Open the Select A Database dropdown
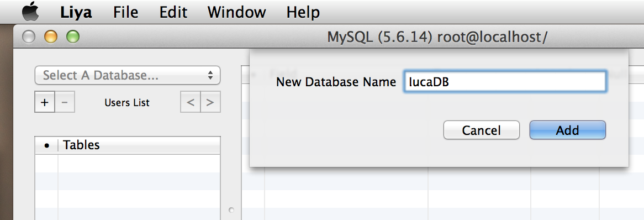 [128, 75]
